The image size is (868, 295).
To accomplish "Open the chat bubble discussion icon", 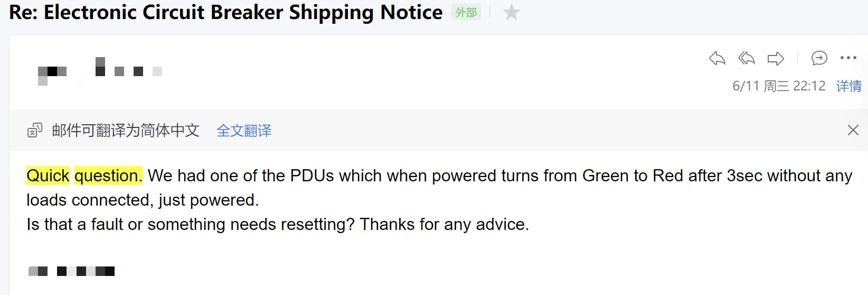I will click(819, 58).
